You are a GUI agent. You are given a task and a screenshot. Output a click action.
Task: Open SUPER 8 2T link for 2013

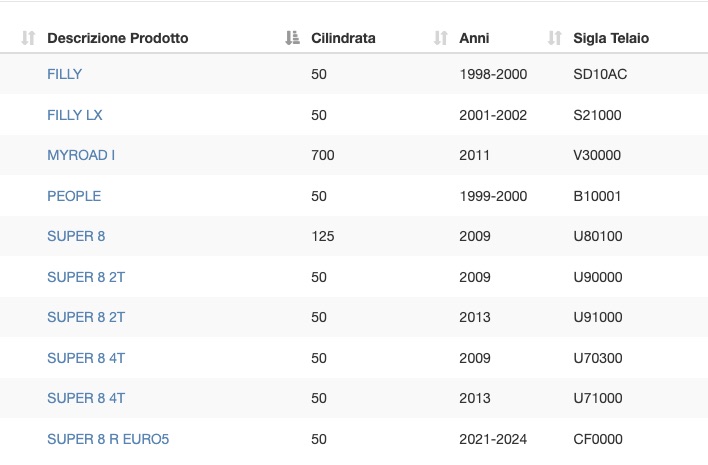[86, 317]
